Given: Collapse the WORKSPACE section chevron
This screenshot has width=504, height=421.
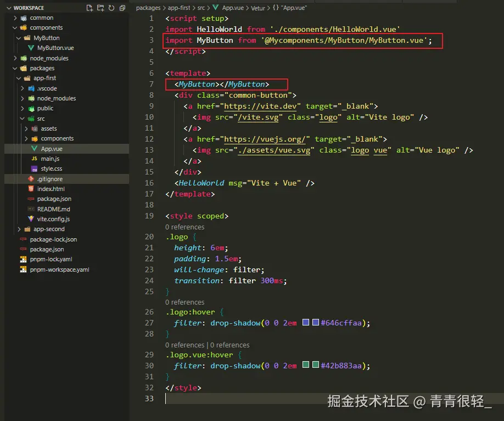Looking at the screenshot, I should [9, 8].
